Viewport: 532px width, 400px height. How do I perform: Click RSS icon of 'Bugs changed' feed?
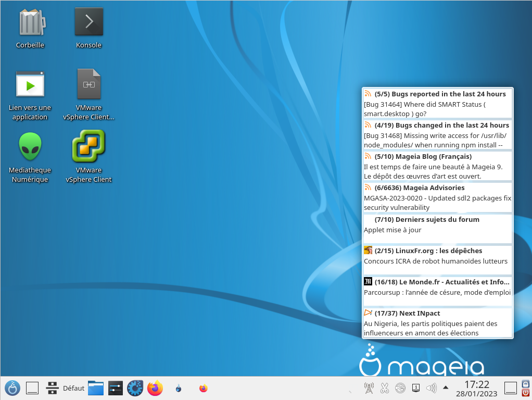(x=368, y=124)
